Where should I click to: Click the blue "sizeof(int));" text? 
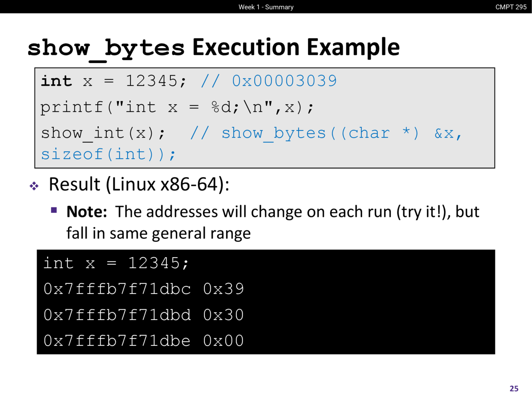(108, 154)
